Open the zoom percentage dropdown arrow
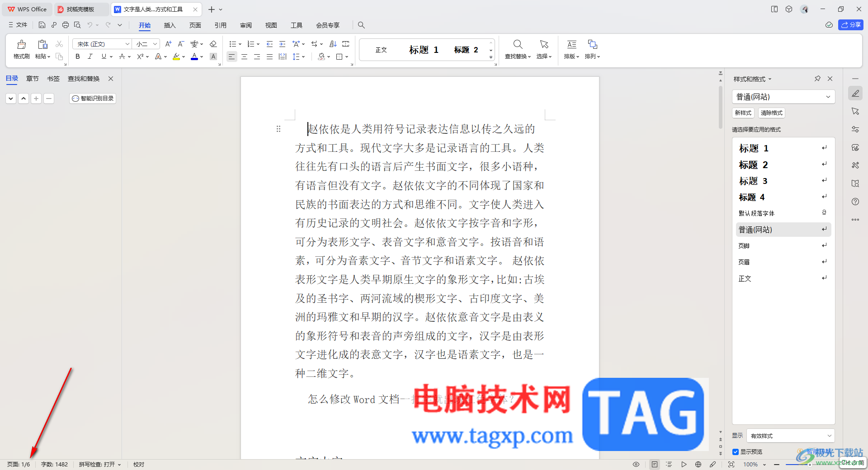The height and width of the screenshot is (470, 868). (764, 465)
